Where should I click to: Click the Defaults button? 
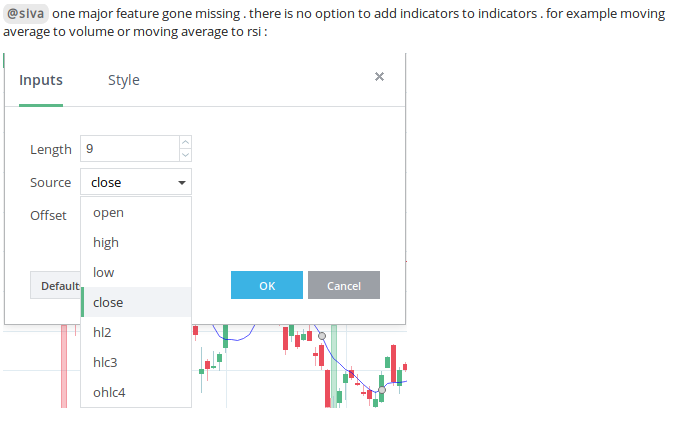click(56, 285)
